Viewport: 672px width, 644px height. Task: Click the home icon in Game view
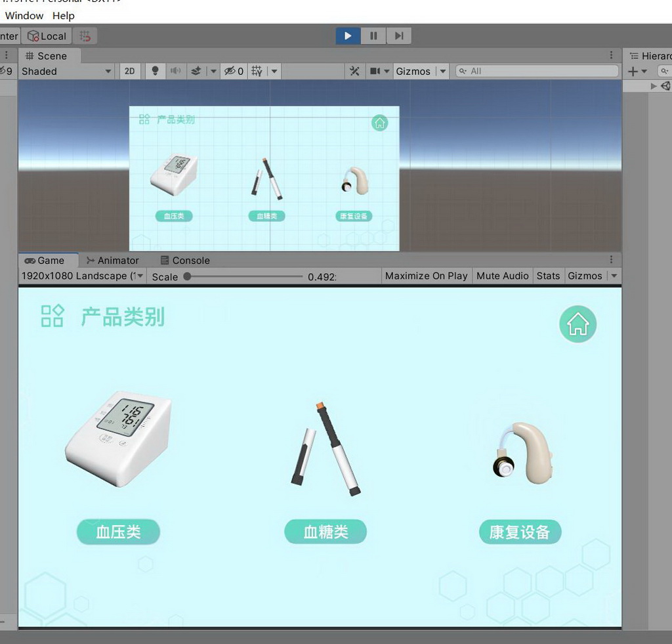[577, 324]
